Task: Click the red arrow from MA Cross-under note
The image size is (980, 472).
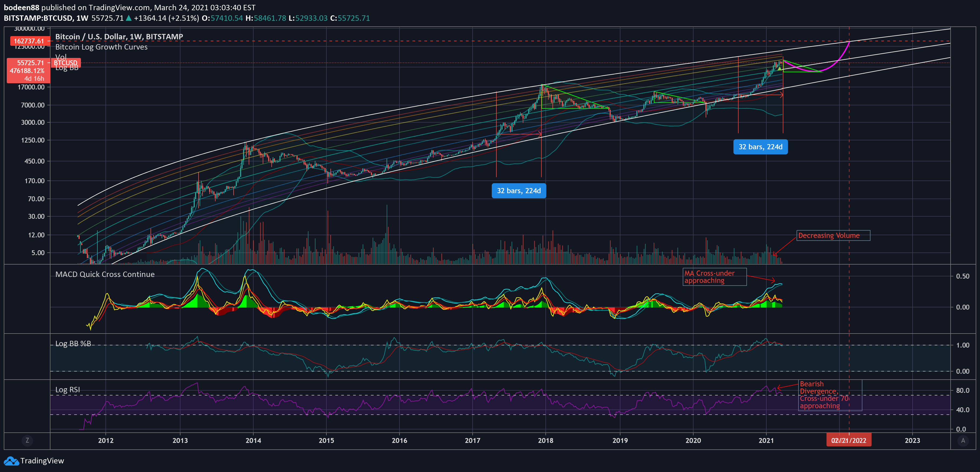Action: click(x=761, y=278)
